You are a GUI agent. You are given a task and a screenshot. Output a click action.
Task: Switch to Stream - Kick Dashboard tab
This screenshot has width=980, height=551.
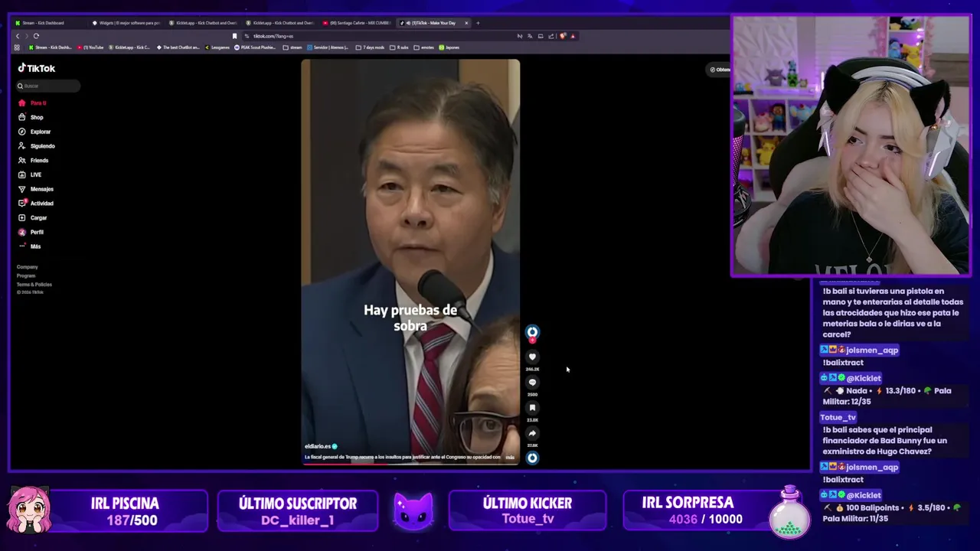click(x=48, y=23)
